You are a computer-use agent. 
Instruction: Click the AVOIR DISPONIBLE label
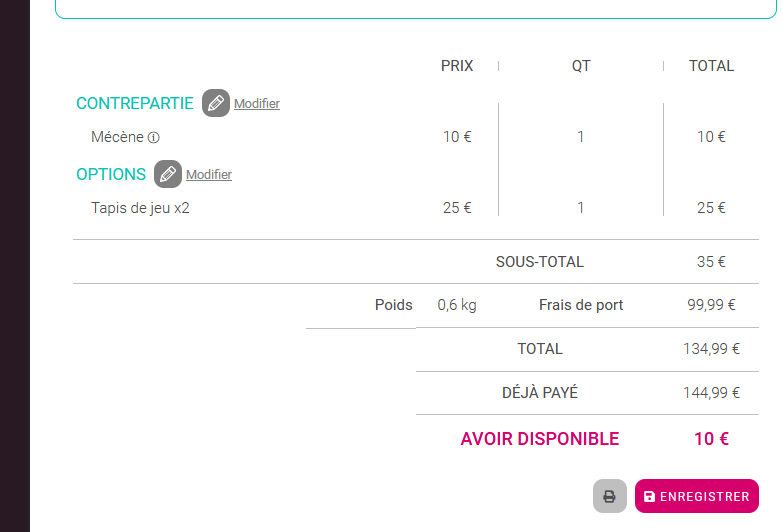[540, 439]
